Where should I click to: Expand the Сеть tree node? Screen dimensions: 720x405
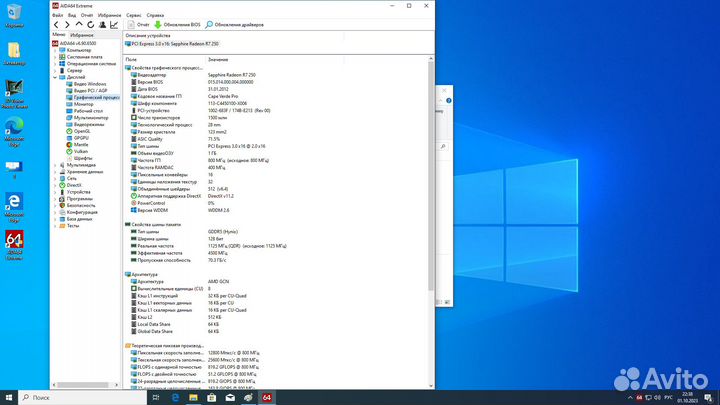[55, 179]
